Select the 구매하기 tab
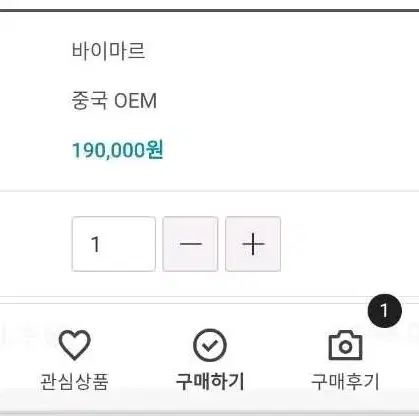Image resolution: width=419 pixels, height=419 pixels. pos(210,382)
